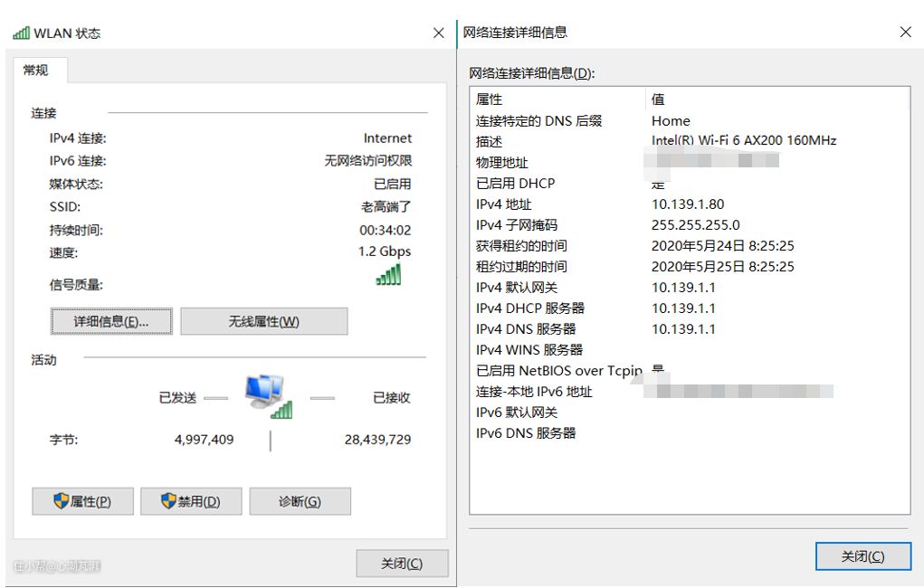Image resolution: width=924 pixels, height=588 pixels.
Task: Click the X on 网络连接详细信息 window
Action: tap(905, 33)
